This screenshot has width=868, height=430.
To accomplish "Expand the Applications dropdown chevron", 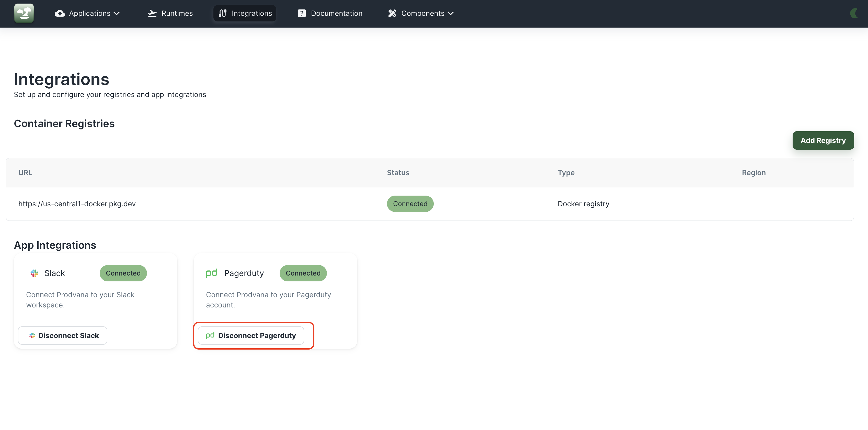I will [x=117, y=14].
